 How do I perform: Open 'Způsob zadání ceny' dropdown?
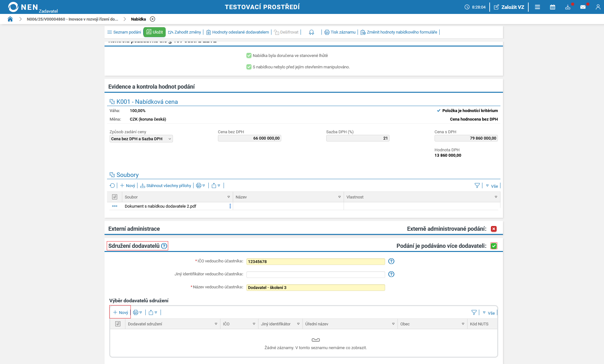coord(141,139)
